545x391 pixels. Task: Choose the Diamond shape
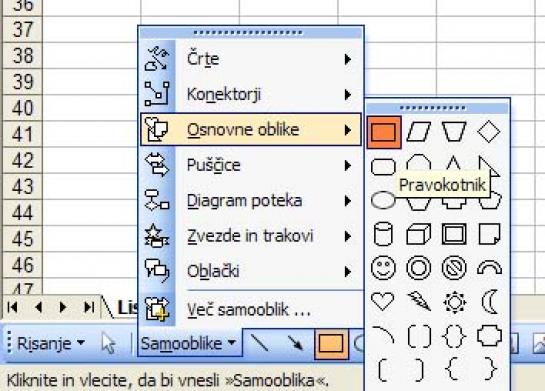[489, 131]
